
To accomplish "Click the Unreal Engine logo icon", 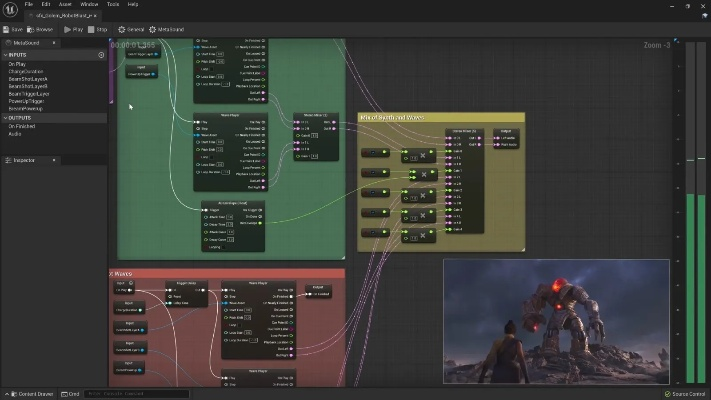I will click(9, 8).
